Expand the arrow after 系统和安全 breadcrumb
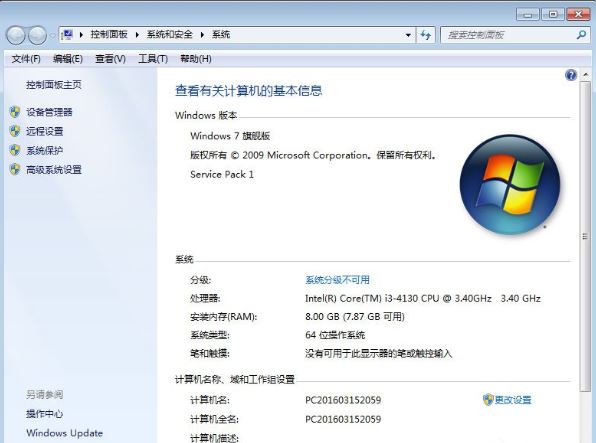Viewport: 596px width, 443px height. coord(202,35)
